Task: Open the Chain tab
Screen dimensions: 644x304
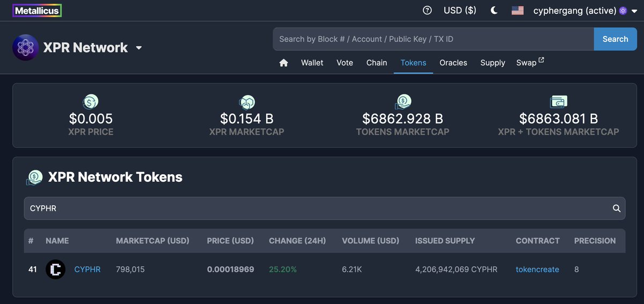Action: pos(377,63)
